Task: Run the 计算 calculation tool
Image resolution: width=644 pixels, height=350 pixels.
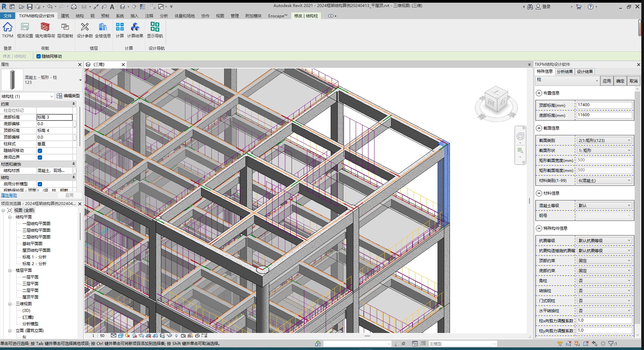Action: (x=120, y=30)
